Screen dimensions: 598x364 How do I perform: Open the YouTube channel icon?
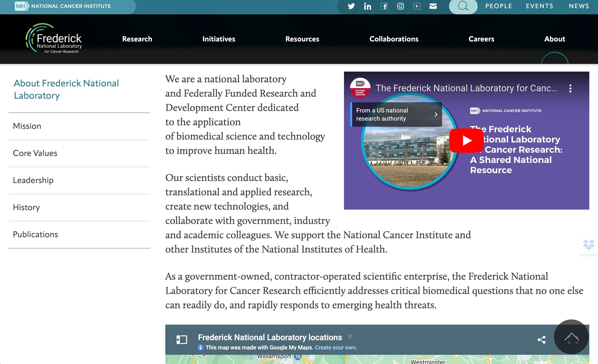point(417,6)
